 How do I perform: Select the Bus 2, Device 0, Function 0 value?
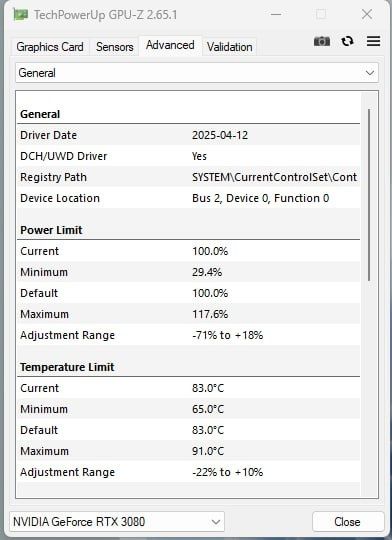click(260, 198)
